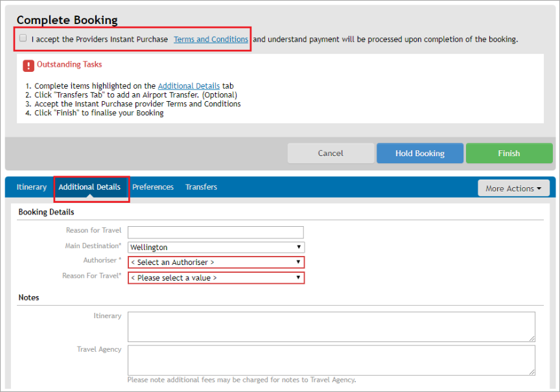
Task: Click inside the Reason for Travel text field
Action: click(216, 232)
